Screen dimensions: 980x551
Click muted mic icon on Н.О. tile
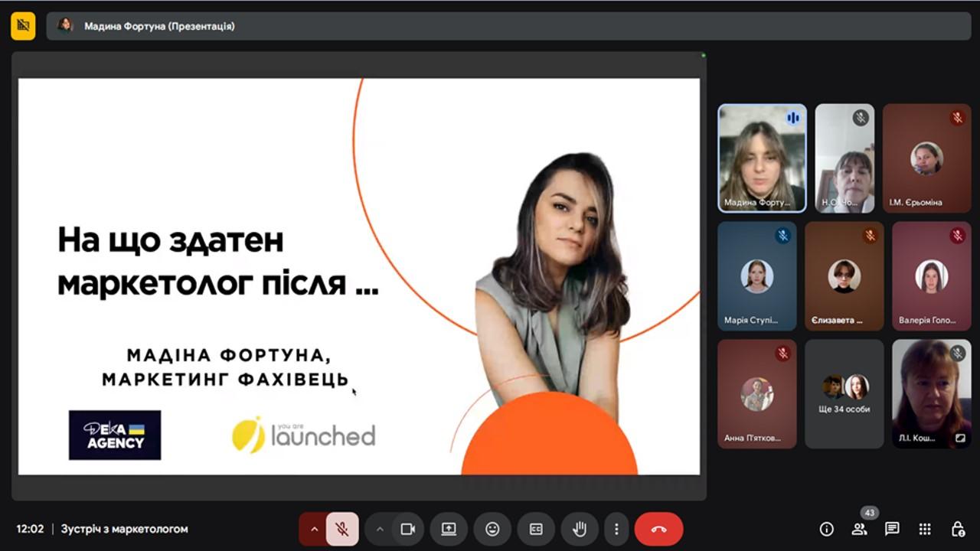[x=861, y=118]
